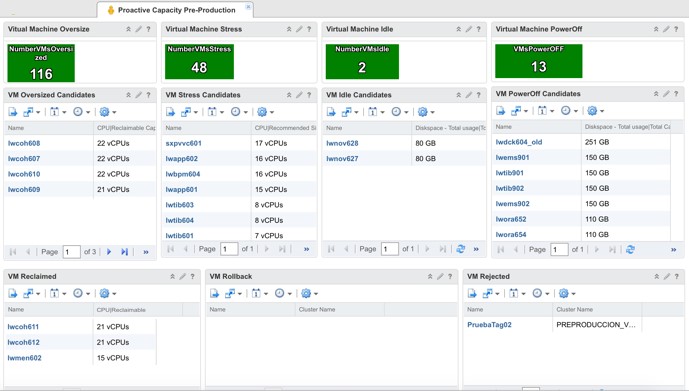The width and height of the screenshot is (689, 391).
Task: Sort by CPU|Recommended column in Stress Candidates
Action: pyautogui.click(x=284, y=128)
